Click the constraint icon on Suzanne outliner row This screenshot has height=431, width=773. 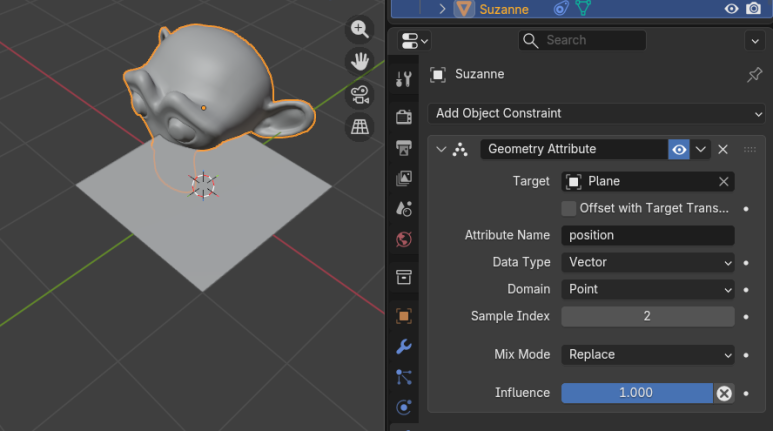tap(561, 8)
